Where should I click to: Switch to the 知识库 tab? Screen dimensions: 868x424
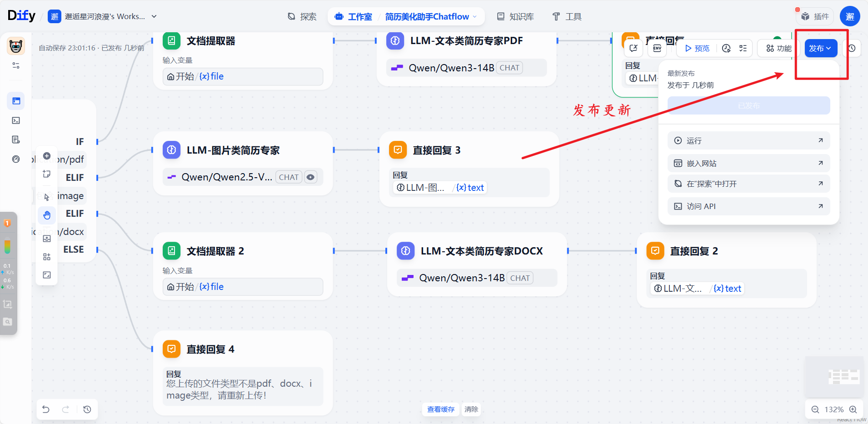[516, 16]
